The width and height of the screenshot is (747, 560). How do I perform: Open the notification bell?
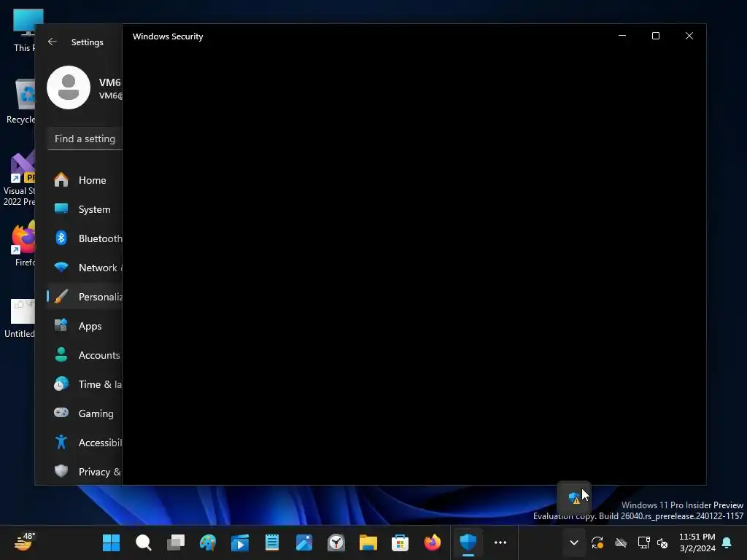[x=727, y=542]
